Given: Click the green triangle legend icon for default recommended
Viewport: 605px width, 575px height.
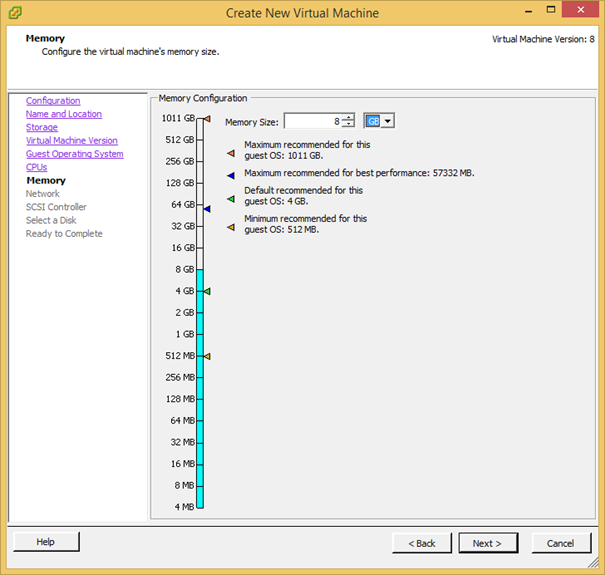Looking at the screenshot, I should pyautogui.click(x=231, y=199).
